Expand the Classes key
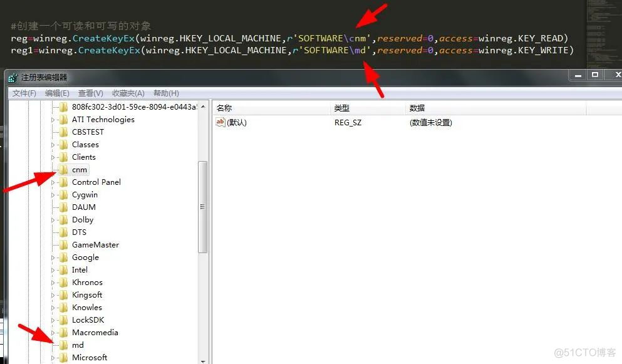This screenshot has height=364, width=622. [54, 144]
